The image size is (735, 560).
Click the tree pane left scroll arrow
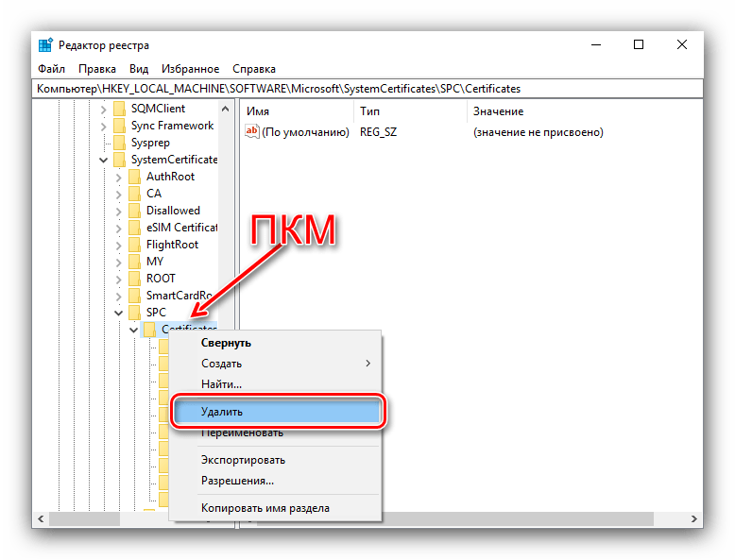41,518
